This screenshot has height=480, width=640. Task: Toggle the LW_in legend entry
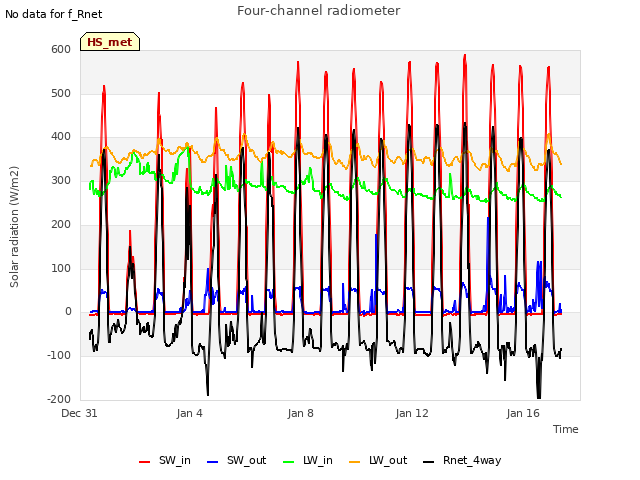pos(308,460)
